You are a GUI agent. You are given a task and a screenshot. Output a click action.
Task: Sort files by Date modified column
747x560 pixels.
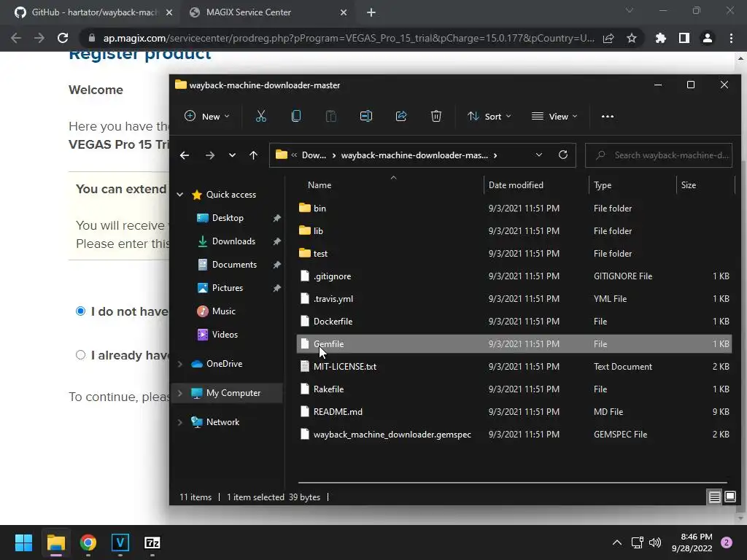[x=516, y=185]
